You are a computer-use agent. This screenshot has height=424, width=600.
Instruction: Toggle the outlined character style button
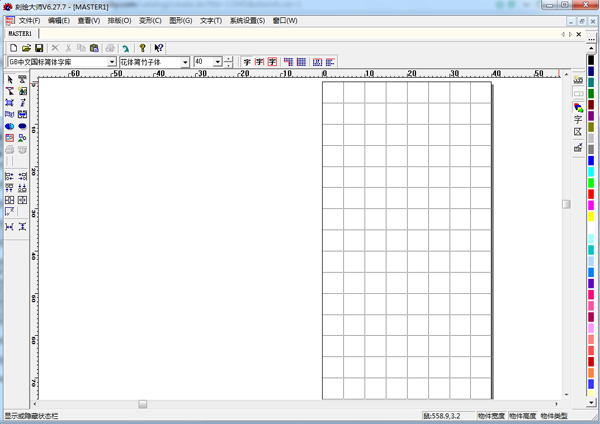pos(259,62)
